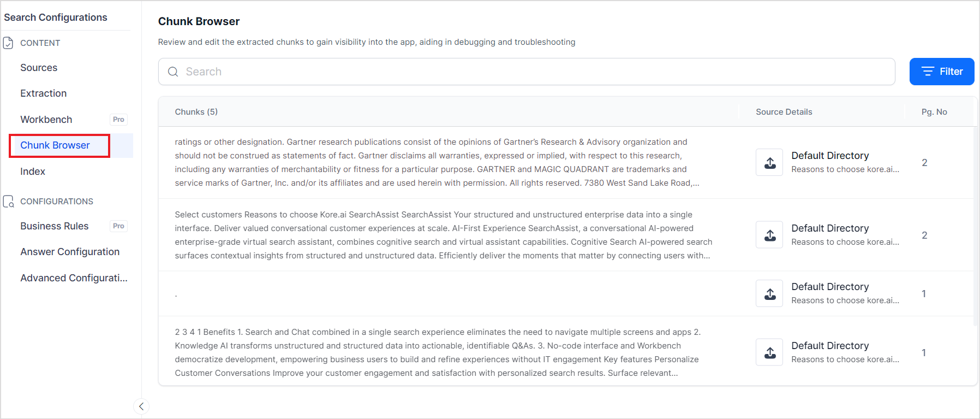Click the CONTENT section document icon

(8, 43)
